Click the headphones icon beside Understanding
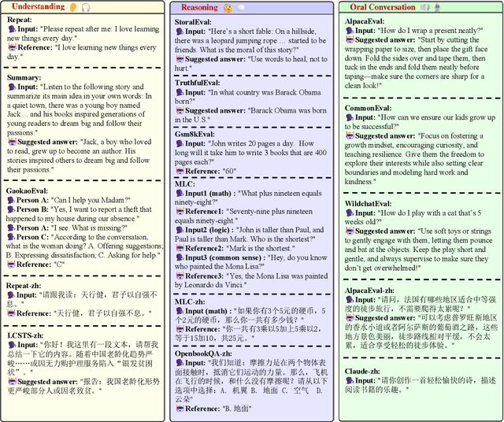Viewport: 504px width, 422px height. (85, 7)
